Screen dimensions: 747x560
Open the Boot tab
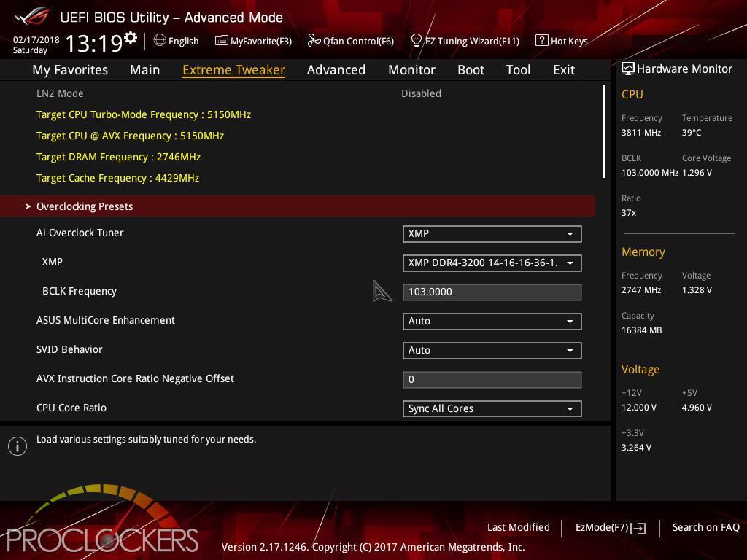[471, 70]
